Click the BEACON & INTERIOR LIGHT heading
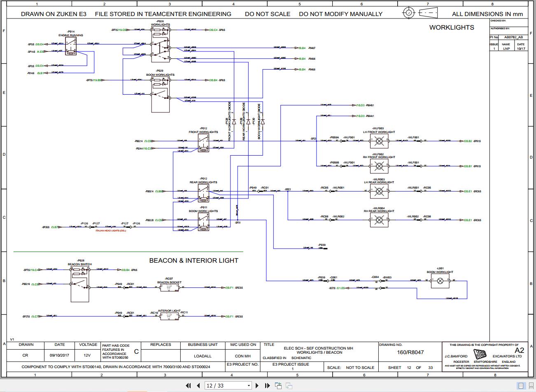The width and height of the screenshot is (536, 392). [x=193, y=260]
